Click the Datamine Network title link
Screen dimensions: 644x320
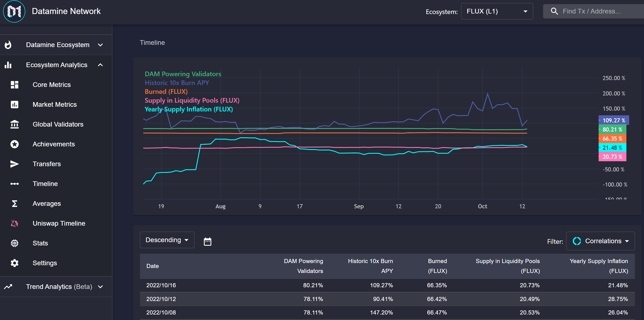66,11
